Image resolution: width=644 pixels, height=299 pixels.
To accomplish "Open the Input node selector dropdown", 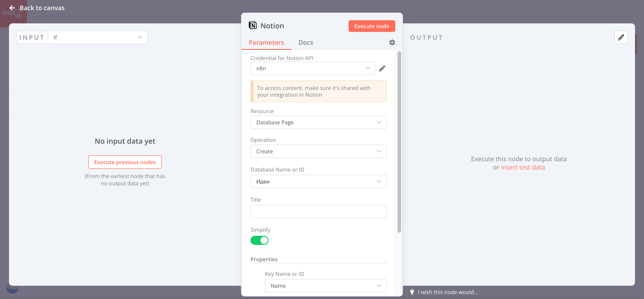I will coord(98,38).
